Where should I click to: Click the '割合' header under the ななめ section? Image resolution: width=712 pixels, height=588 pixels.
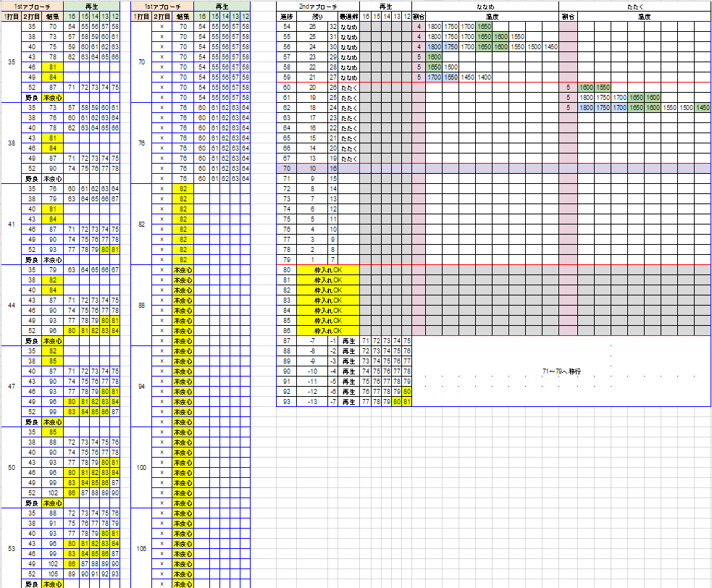[419, 17]
